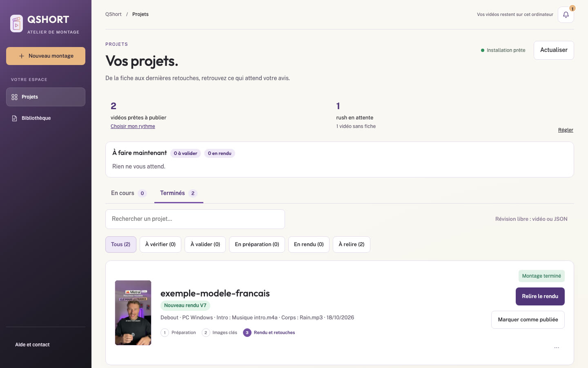Click the Nouveau rendu V7 badge

click(x=185, y=305)
